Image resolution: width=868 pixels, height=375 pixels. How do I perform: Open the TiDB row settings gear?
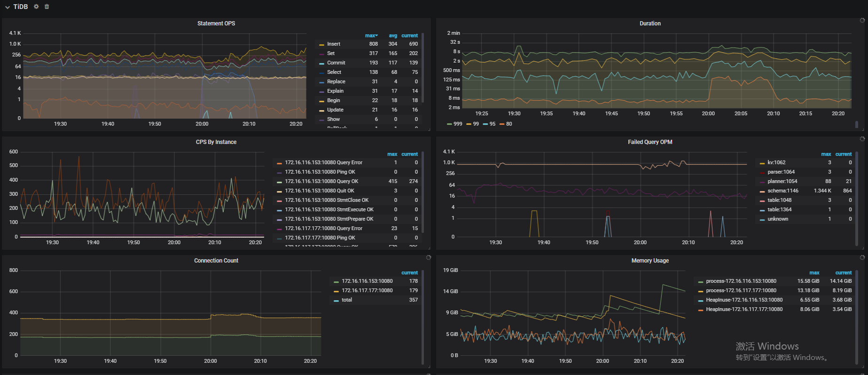[36, 7]
